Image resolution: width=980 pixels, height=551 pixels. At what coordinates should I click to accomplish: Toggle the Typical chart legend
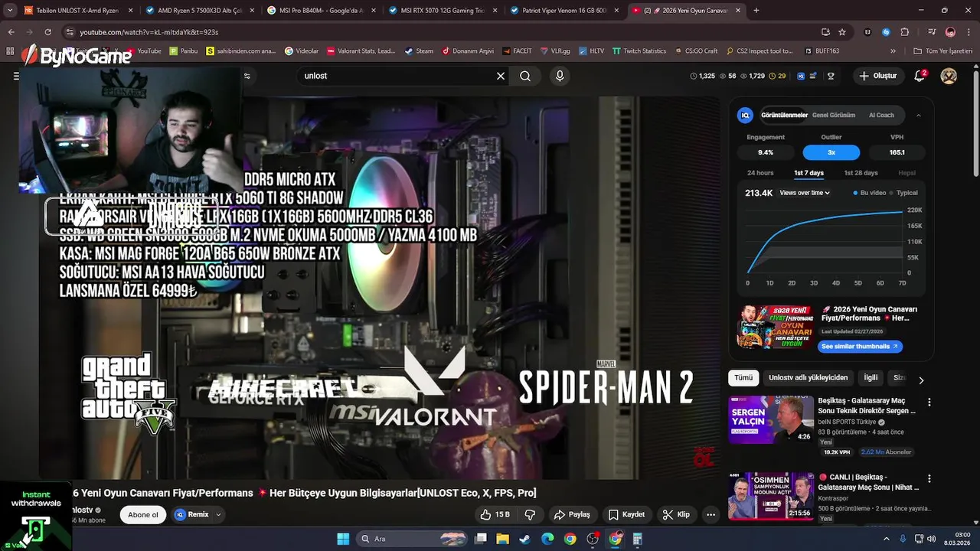click(x=903, y=193)
